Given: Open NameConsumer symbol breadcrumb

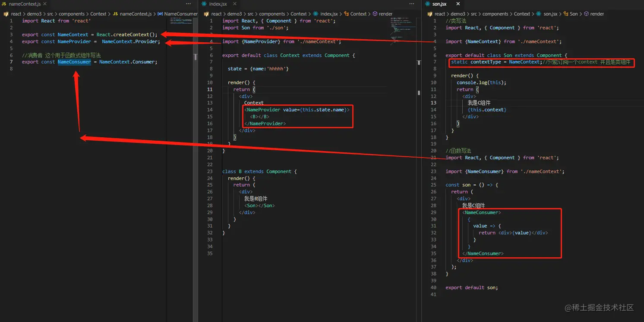Looking at the screenshot, I should pos(178,14).
